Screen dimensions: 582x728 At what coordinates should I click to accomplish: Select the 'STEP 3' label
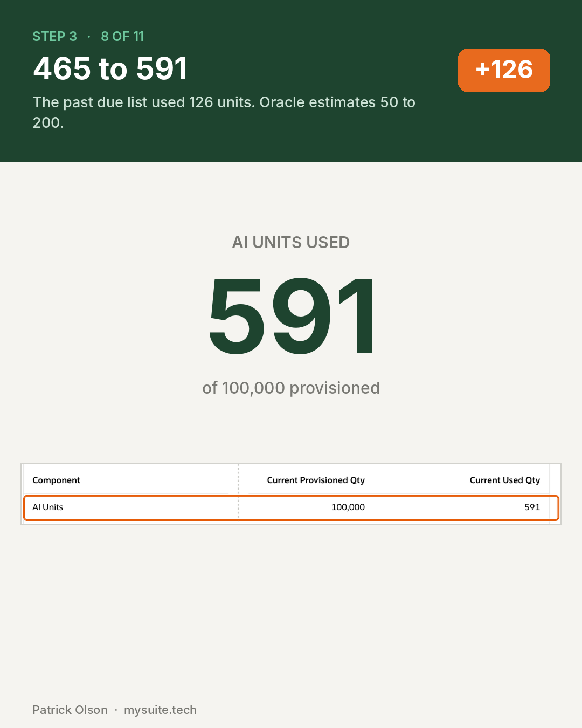(x=54, y=37)
